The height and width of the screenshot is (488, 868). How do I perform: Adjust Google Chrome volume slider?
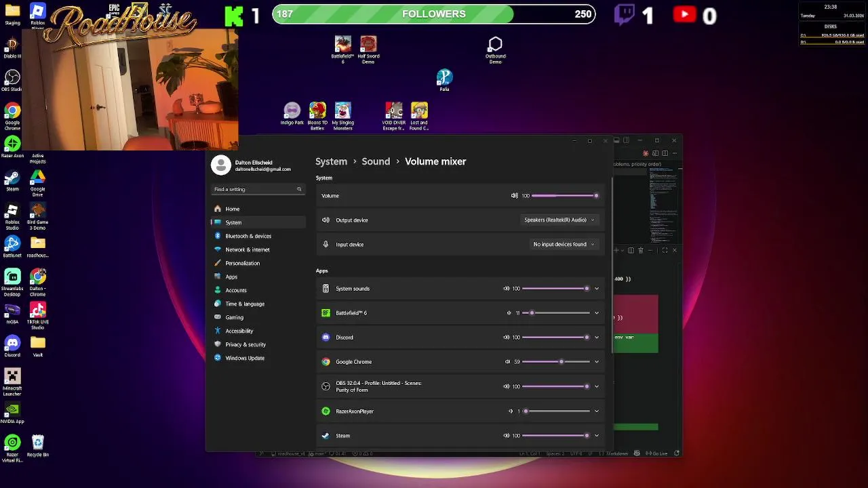pos(556,362)
